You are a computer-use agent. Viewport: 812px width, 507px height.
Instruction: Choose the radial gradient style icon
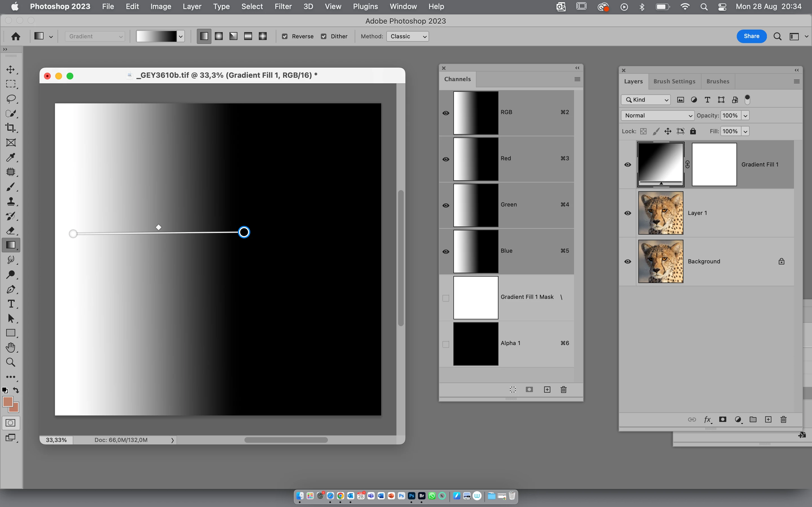point(219,36)
